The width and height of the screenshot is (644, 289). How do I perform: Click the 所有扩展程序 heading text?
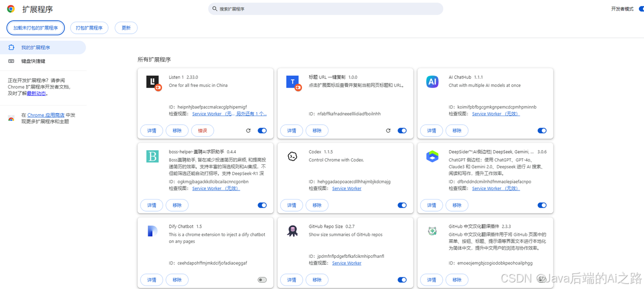coord(154,59)
